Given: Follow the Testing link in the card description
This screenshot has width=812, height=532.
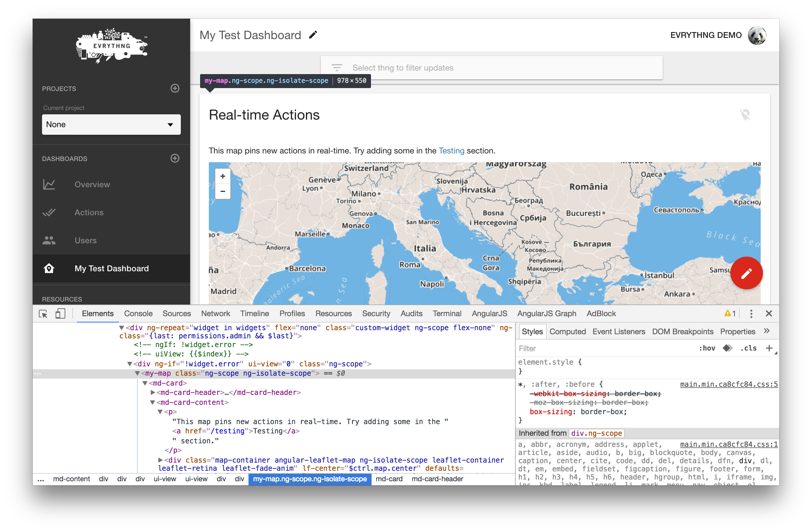Looking at the screenshot, I should tap(451, 150).
